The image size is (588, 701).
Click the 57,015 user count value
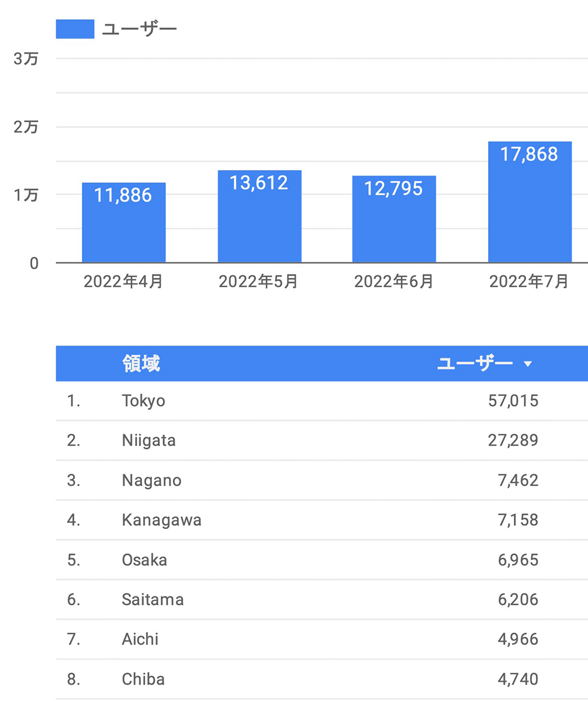click(513, 401)
